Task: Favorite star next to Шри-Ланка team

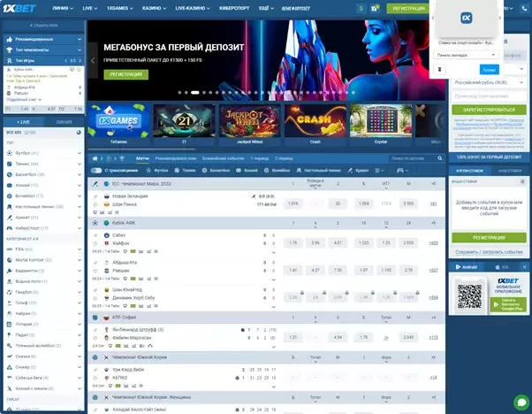Action: pos(95,204)
